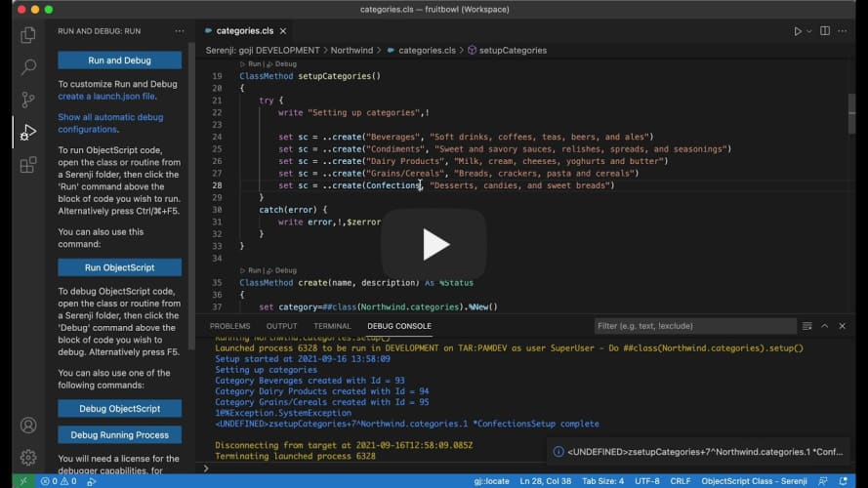Click the Debug Running Process button

tap(119, 435)
